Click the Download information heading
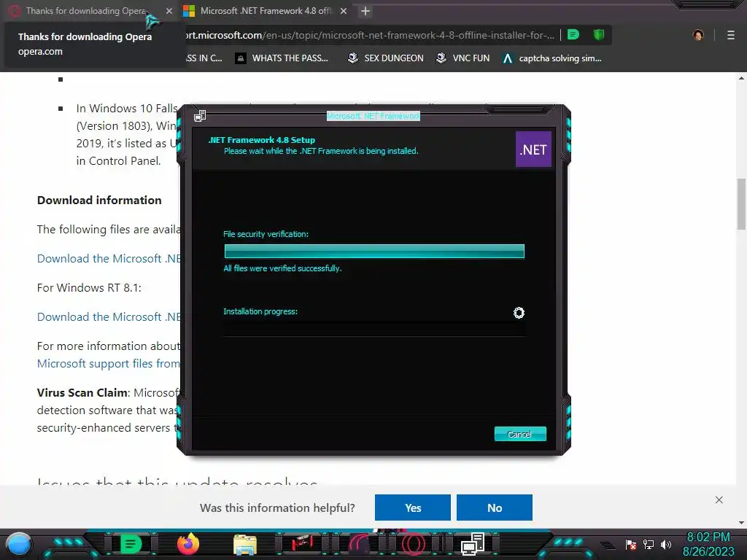 [99, 200]
